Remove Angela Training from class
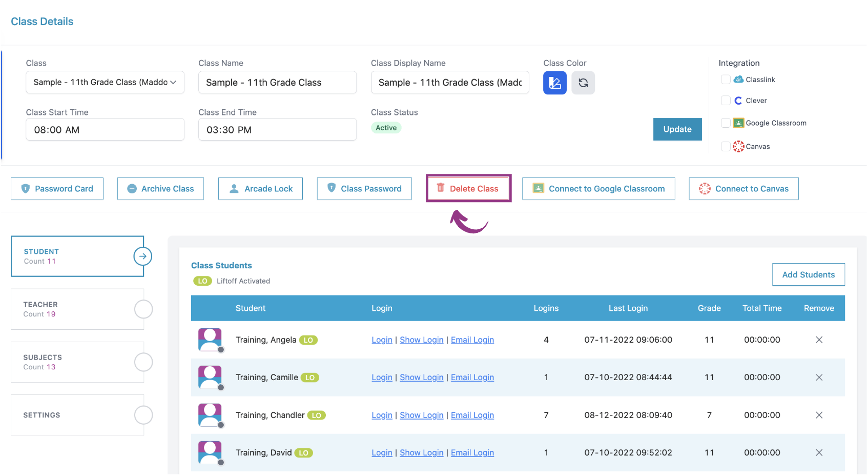 (819, 340)
